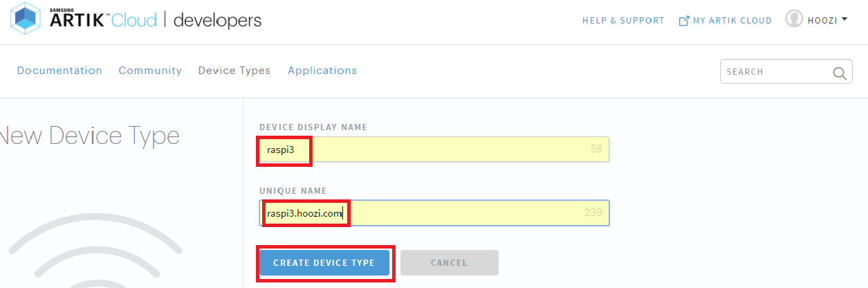Click the Device Display Name field label
Viewport: 868px width, 288px height.
(x=313, y=127)
